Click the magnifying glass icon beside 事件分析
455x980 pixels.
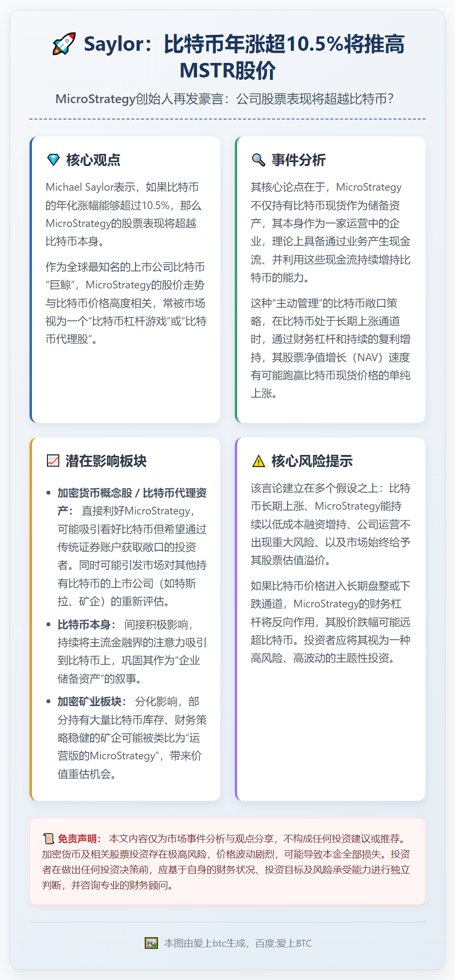tap(258, 160)
